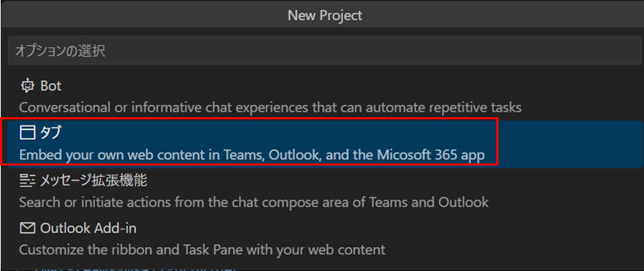This screenshot has width=644, height=271.
Task: Click the Bot description about chat experiences
Action: pos(271,108)
